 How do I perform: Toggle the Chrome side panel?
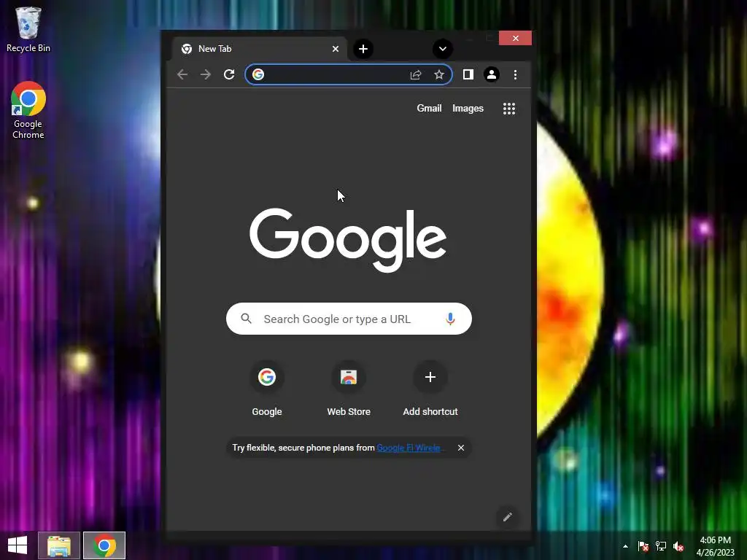click(468, 75)
